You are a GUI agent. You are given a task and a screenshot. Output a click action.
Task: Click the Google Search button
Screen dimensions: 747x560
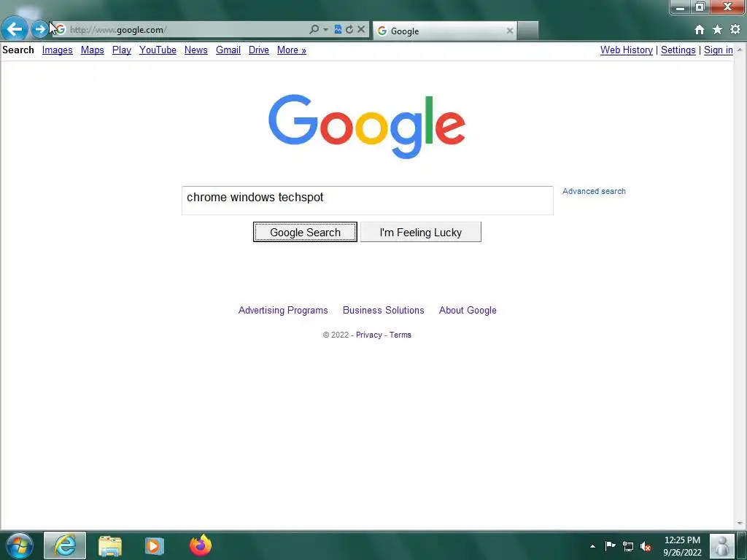(305, 232)
